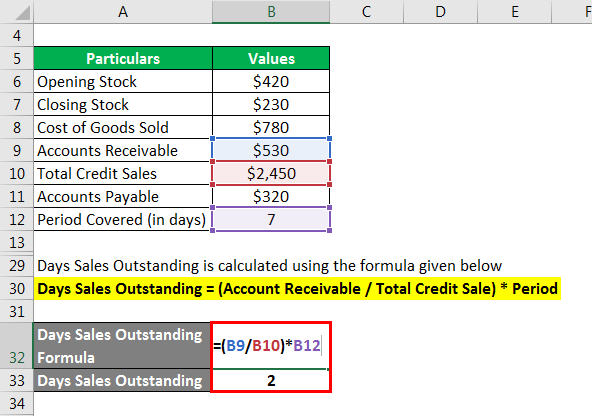Select row 30 header
592x416 pixels.
pyautogui.click(x=17, y=289)
